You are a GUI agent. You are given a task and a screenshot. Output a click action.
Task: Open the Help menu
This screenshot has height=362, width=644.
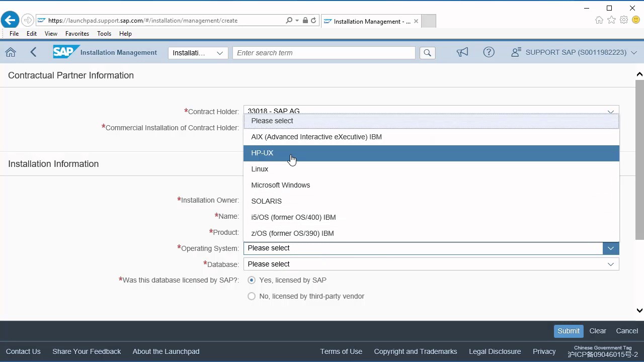[x=125, y=34]
